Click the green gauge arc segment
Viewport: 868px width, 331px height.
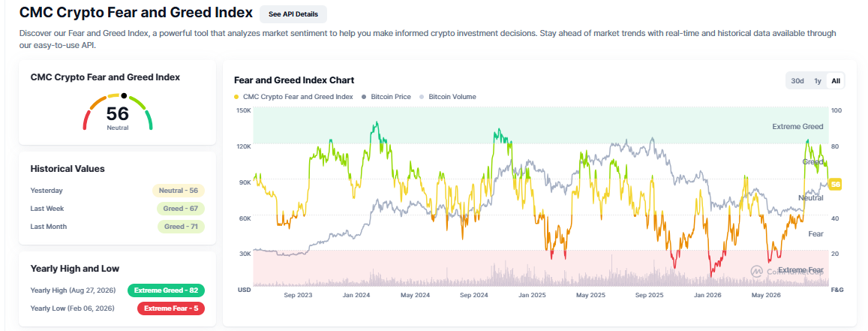point(149,119)
